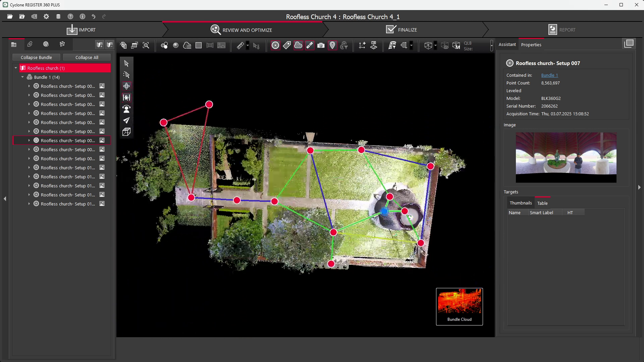Click the camera snapshot icon
This screenshot has width=644, height=362.
tap(321, 46)
